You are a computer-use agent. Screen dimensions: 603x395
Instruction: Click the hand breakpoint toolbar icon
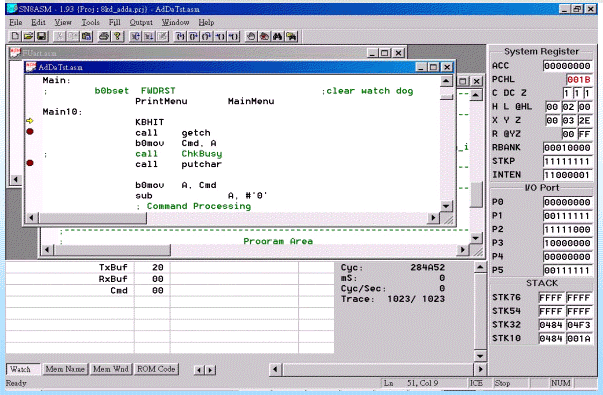(x=251, y=36)
